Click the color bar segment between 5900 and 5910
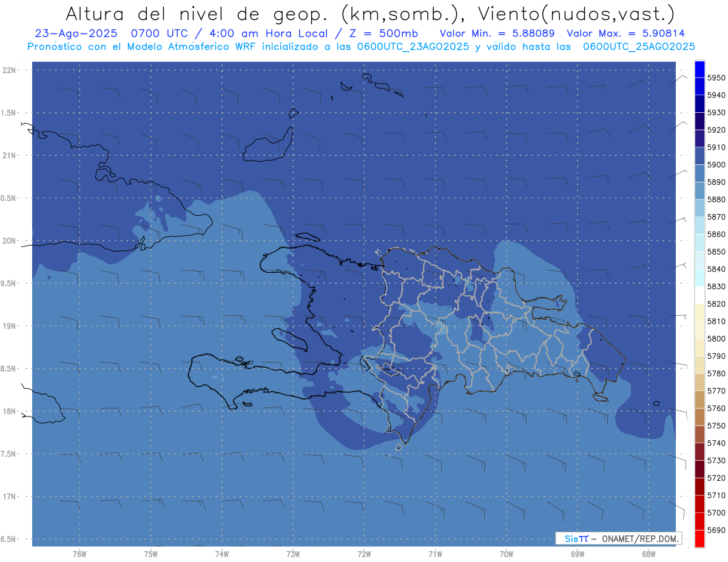 click(x=699, y=156)
